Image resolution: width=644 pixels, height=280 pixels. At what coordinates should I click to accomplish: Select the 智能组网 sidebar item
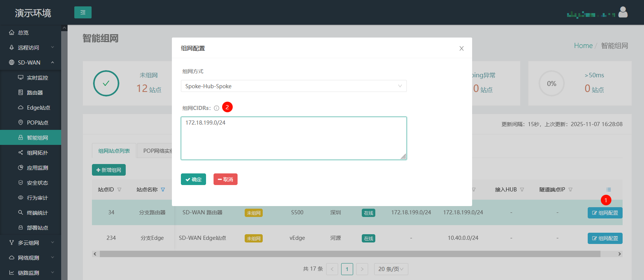point(30,138)
